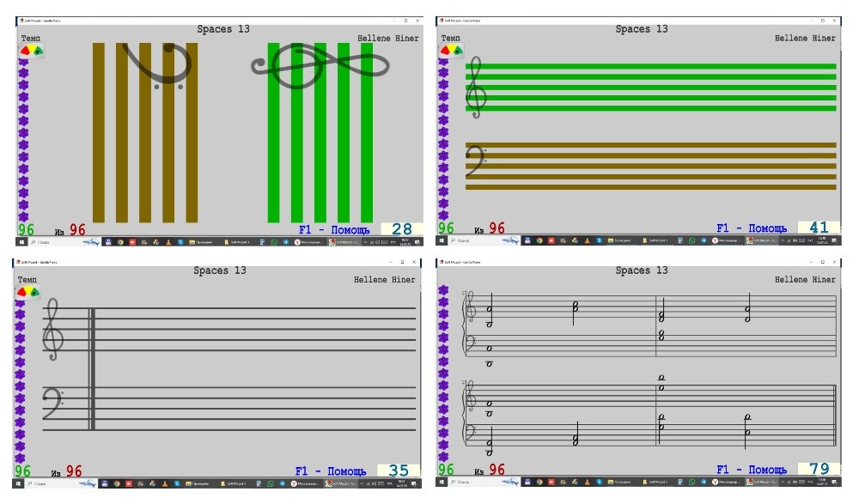Maximize the vertical-stripes window

(406, 21)
